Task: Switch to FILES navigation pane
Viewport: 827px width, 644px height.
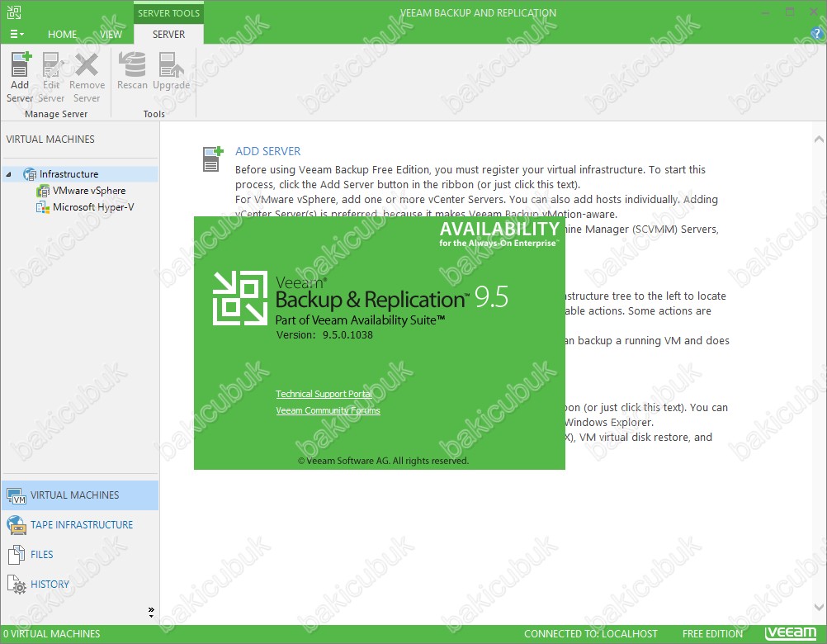Action: tap(79, 554)
